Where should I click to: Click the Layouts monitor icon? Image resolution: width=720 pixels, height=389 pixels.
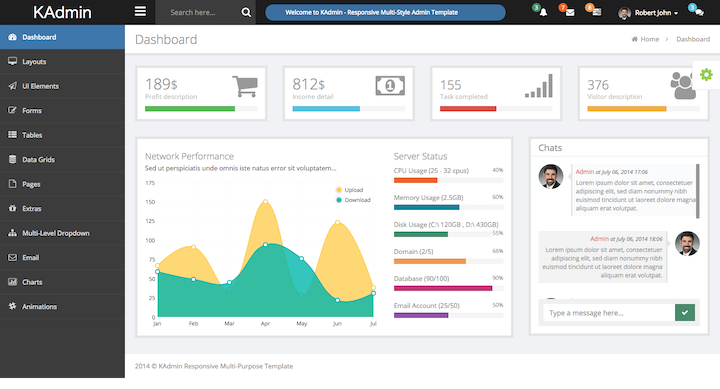click(x=12, y=61)
